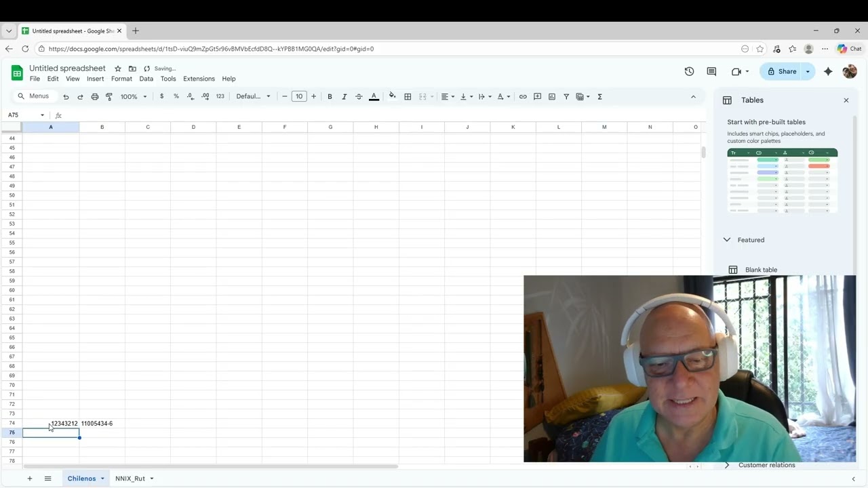Open horizontal align dropdown

click(x=448, y=97)
